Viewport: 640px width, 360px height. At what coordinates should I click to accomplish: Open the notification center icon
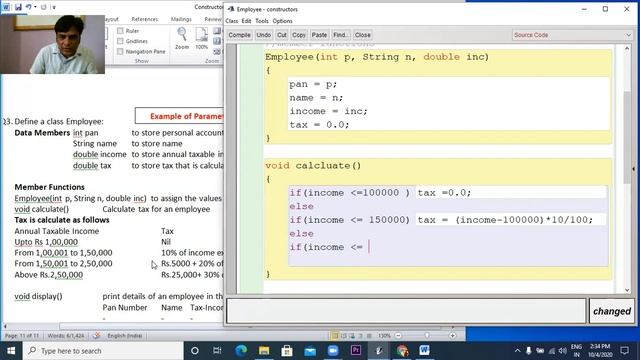click(x=624, y=351)
